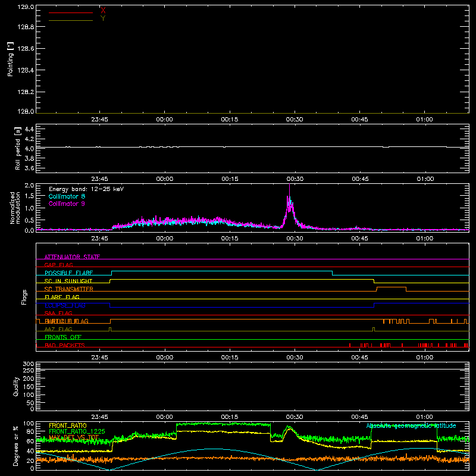
Task: Click the olive Y legend line sample
Action: tap(71, 21)
